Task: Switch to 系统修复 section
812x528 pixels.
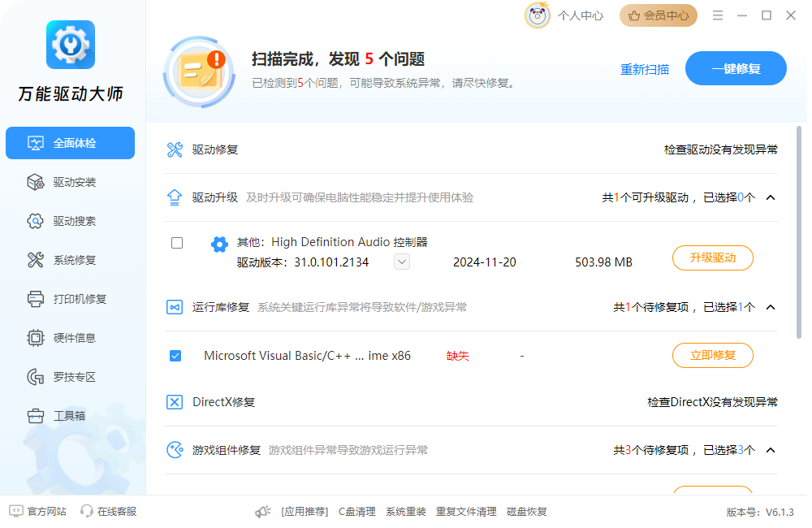Action: 71,260
